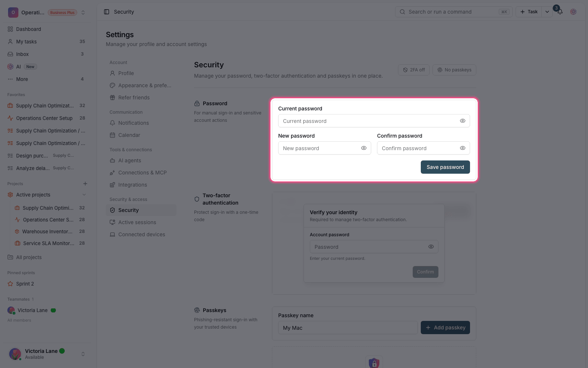Click the 2FA off status badge
The width and height of the screenshot is (588, 368).
[x=414, y=70]
